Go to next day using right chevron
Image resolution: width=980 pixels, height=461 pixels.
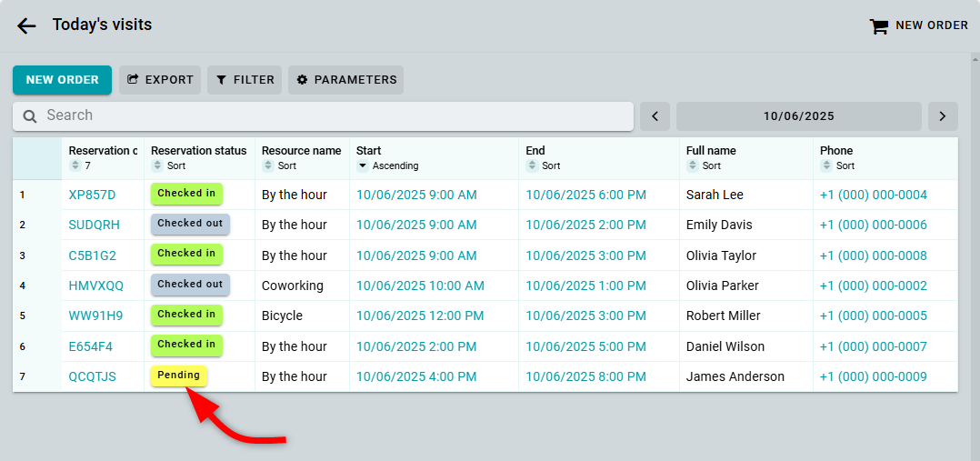click(942, 116)
